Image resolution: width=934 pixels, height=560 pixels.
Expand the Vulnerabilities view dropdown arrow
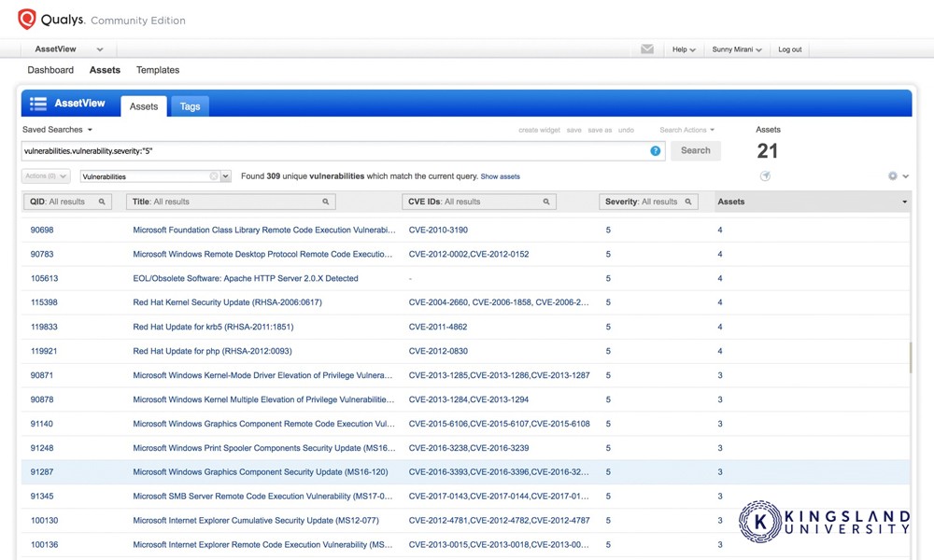tap(226, 176)
